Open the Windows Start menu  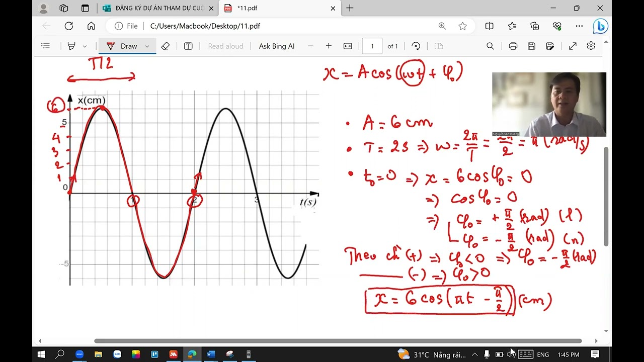coord(41,354)
